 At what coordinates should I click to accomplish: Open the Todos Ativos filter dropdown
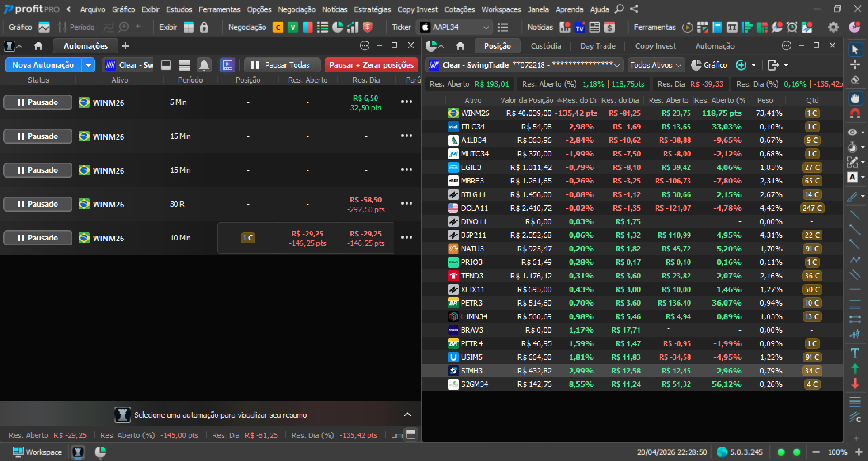tap(656, 65)
